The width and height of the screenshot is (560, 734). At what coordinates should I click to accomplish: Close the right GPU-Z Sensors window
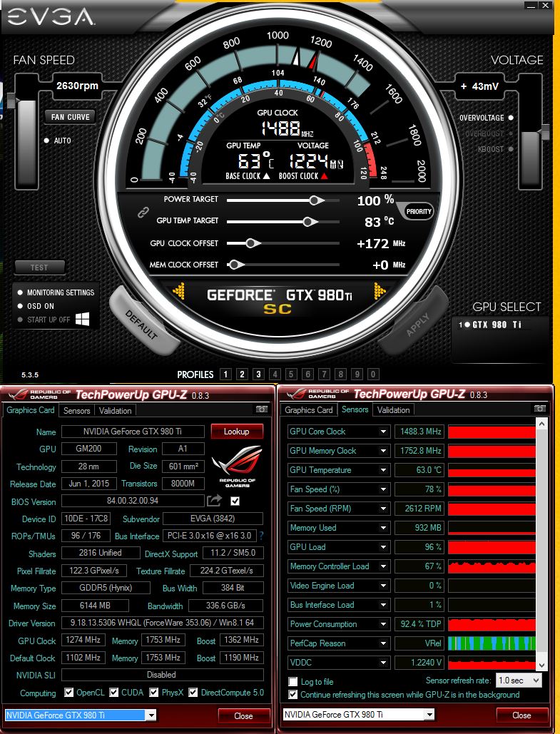[x=521, y=715]
